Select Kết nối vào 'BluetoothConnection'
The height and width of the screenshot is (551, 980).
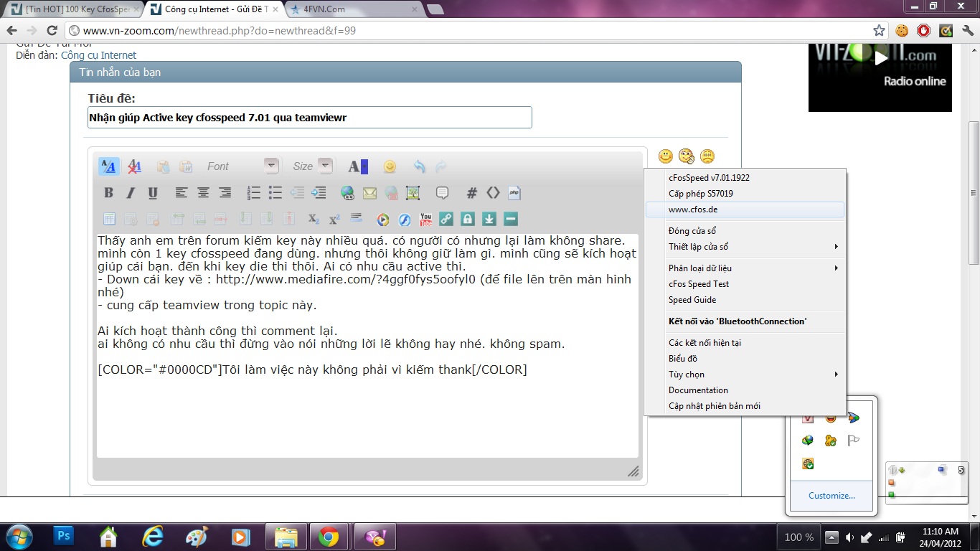click(x=745, y=321)
